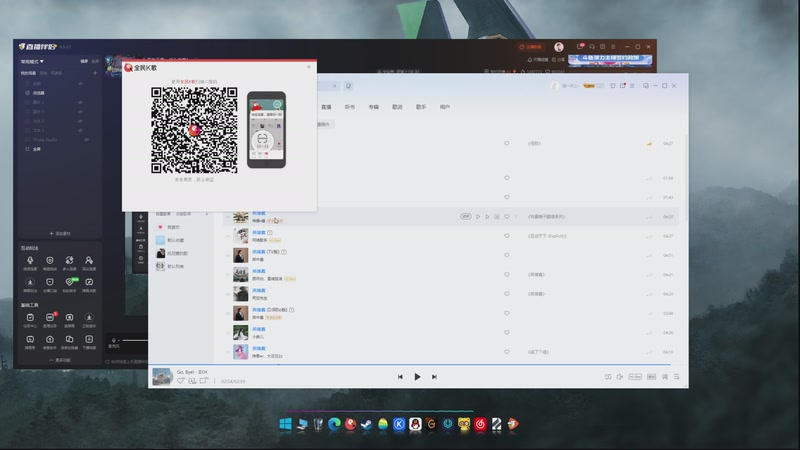This screenshot has width=800, height=450.
Task: Open the play queue list icon
Action: point(677,377)
